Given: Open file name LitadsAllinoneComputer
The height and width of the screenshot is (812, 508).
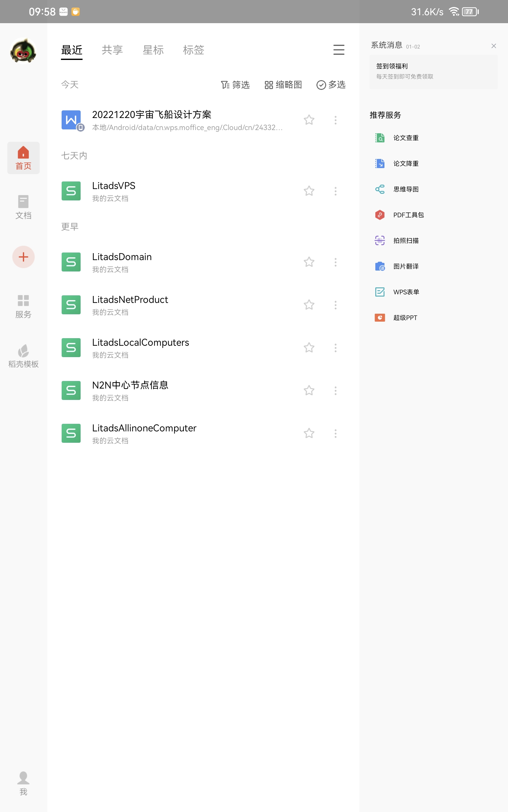Looking at the screenshot, I should (x=144, y=428).
